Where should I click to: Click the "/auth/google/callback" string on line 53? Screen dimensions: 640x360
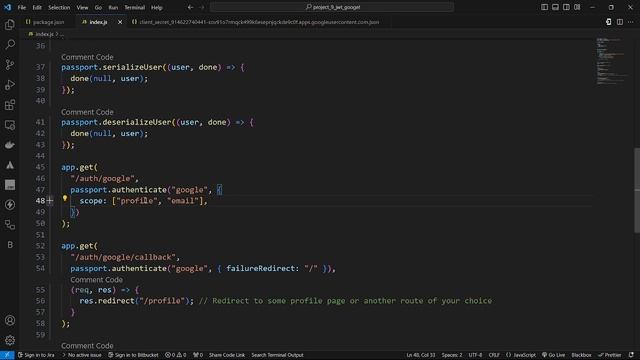[123, 257]
